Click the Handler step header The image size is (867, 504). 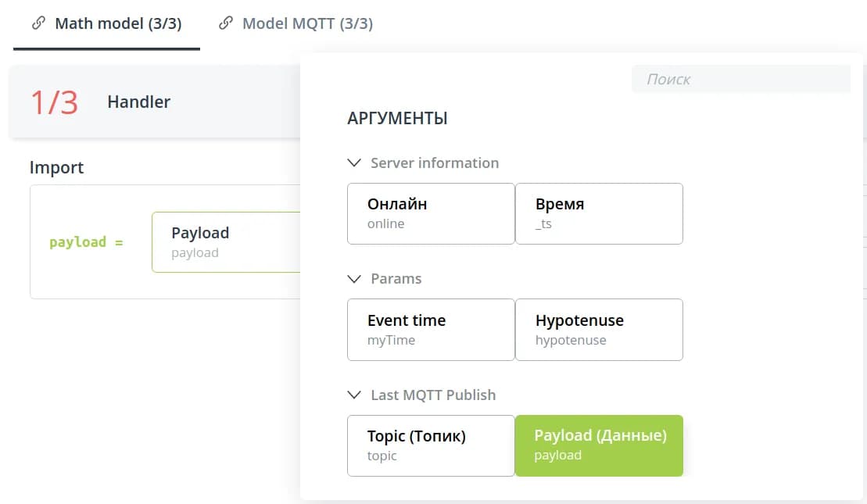click(139, 102)
